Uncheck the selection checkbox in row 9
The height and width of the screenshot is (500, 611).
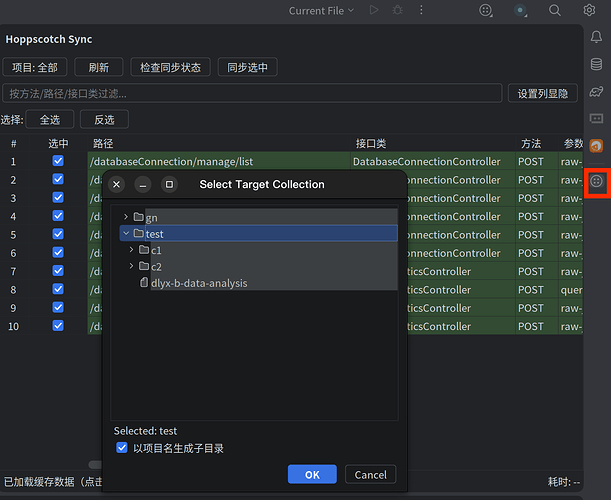point(58,307)
